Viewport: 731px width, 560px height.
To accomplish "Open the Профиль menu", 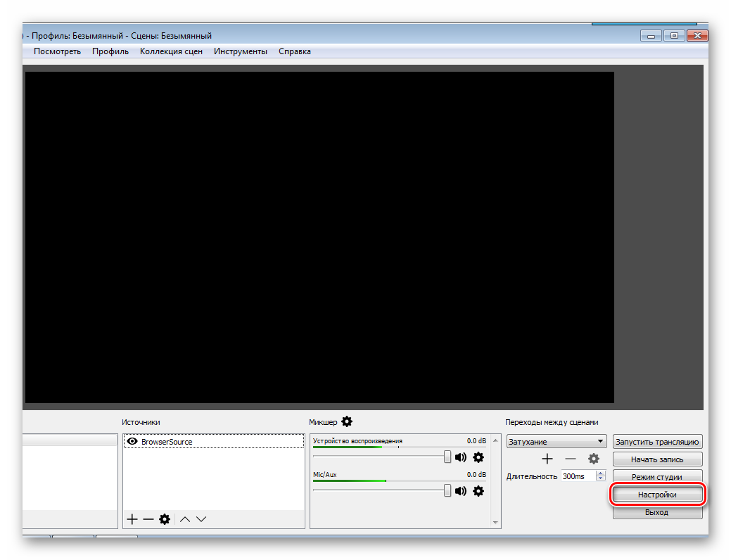I will [x=110, y=51].
